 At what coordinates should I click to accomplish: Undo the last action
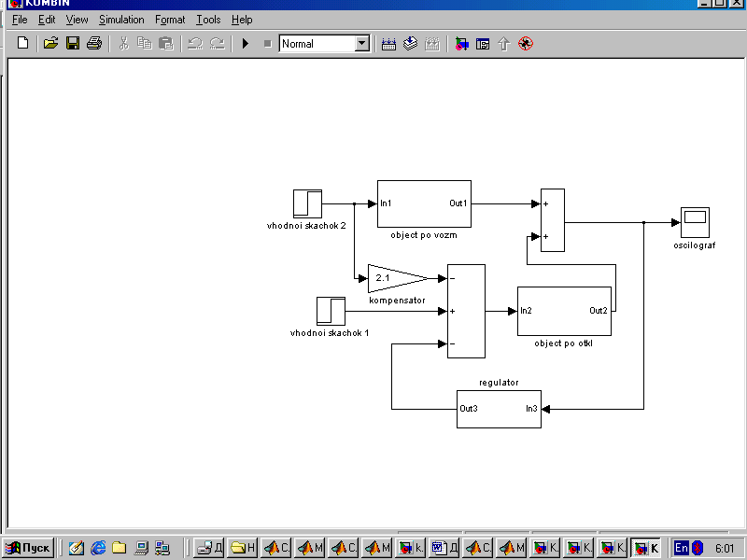tap(195, 43)
